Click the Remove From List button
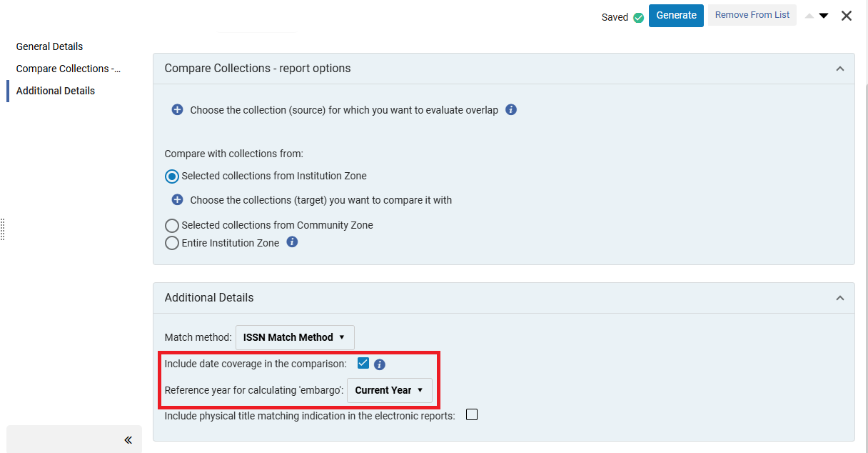 click(752, 15)
